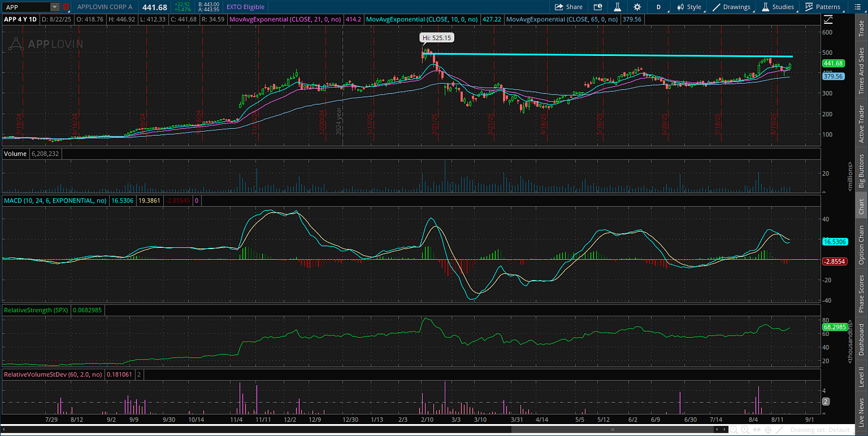Click the flask icon of Studies
Screen dimensions: 868x436
coord(765,7)
